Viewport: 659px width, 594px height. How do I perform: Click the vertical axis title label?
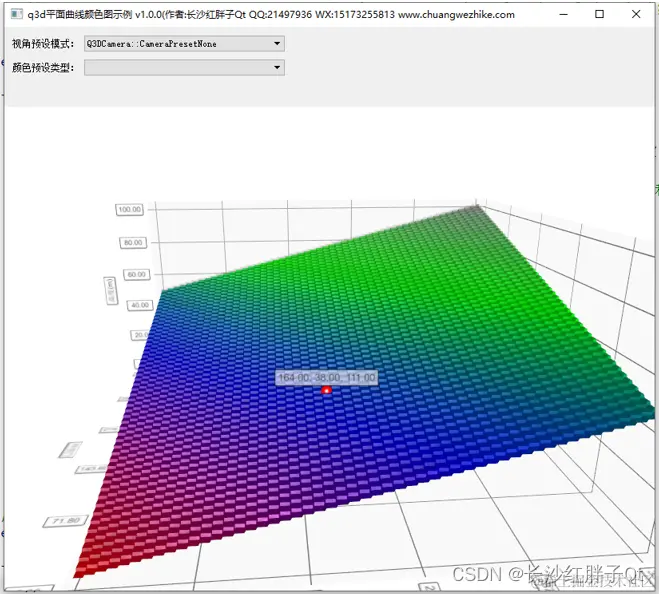[111, 291]
